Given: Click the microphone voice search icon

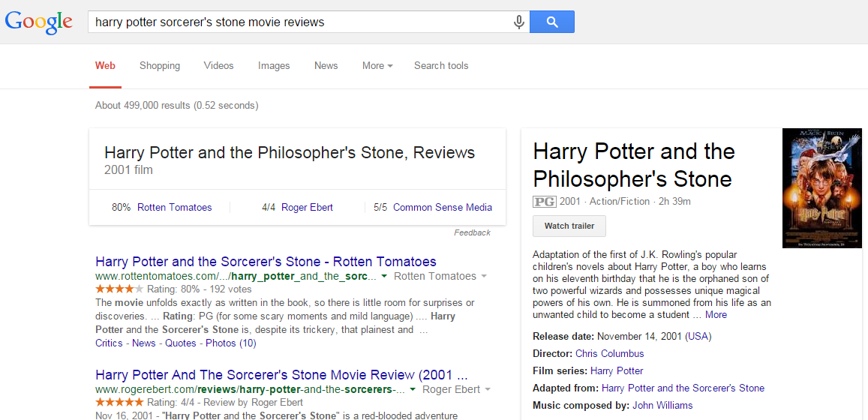Looking at the screenshot, I should pyautogui.click(x=518, y=22).
